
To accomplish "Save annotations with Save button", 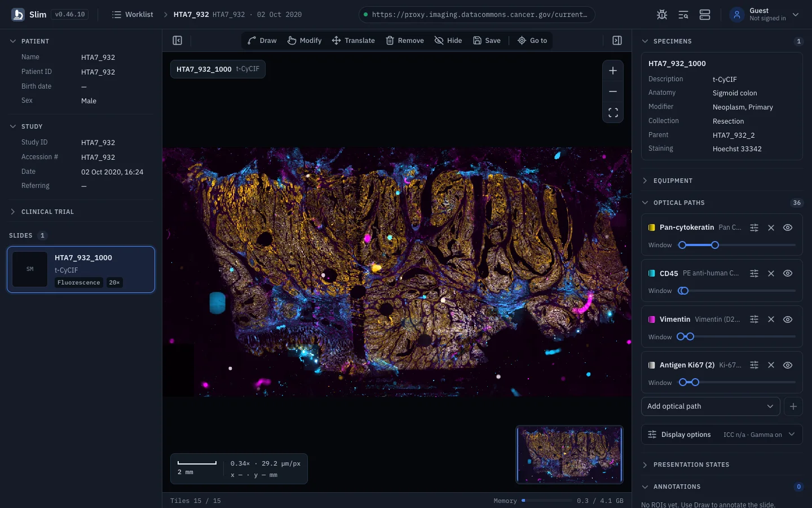I will (x=487, y=41).
